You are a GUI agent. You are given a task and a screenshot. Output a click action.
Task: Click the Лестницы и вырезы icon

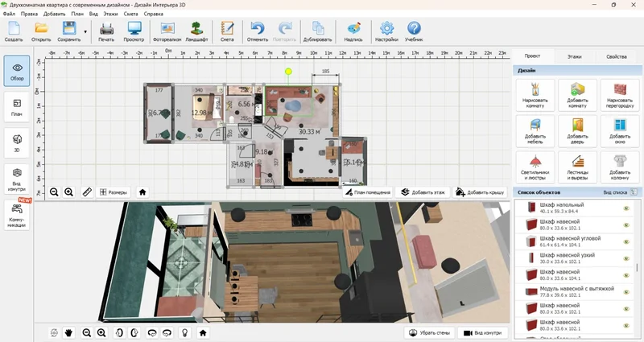click(577, 166)
